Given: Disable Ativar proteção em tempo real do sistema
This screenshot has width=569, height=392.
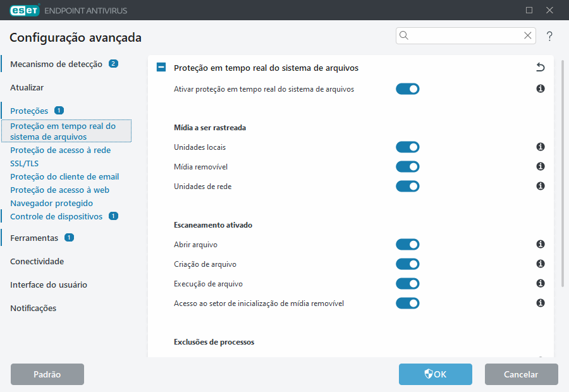Looking at the screenshot, I should tap(408, 89).
